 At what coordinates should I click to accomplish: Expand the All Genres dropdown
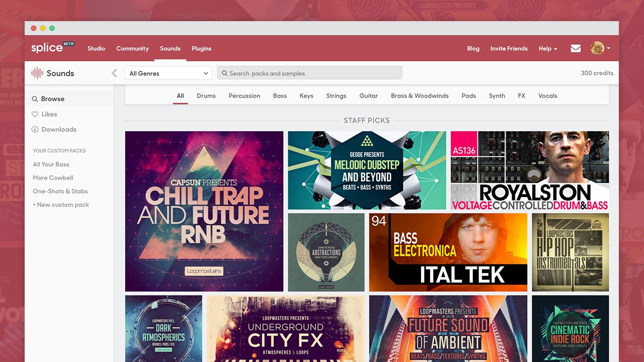168,73
